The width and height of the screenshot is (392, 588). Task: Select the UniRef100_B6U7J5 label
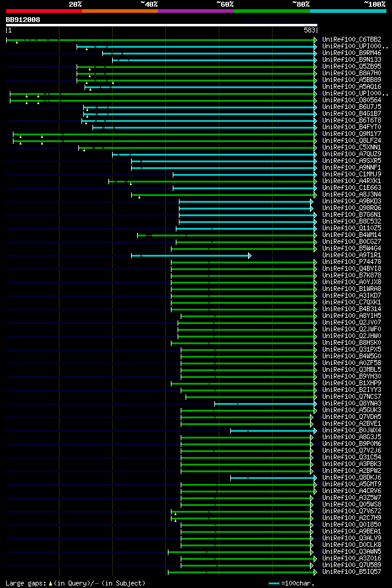tap(352, 107)
